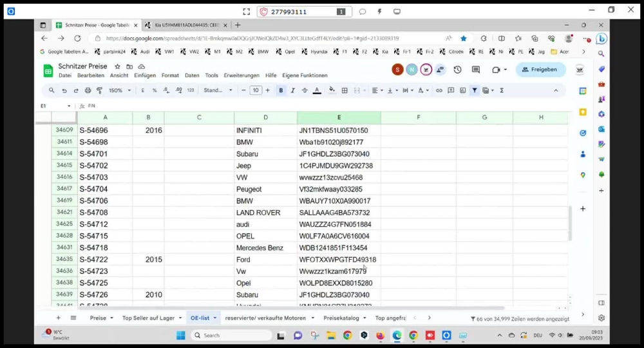Open number format 123 menu

click(x=191, y=90)
